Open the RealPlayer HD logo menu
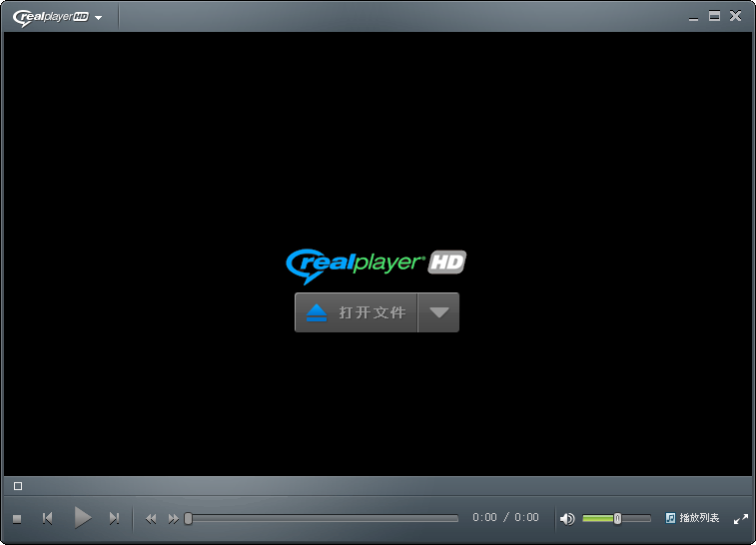Viewport: 756px width, 545px height. pyautogui.click(x=58, y=17)
